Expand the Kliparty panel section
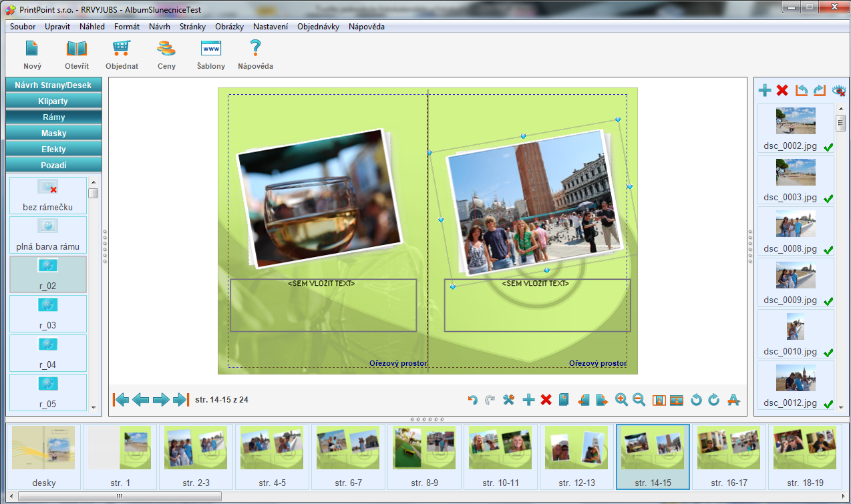851x504 pixels. click(x=53, y=101)
